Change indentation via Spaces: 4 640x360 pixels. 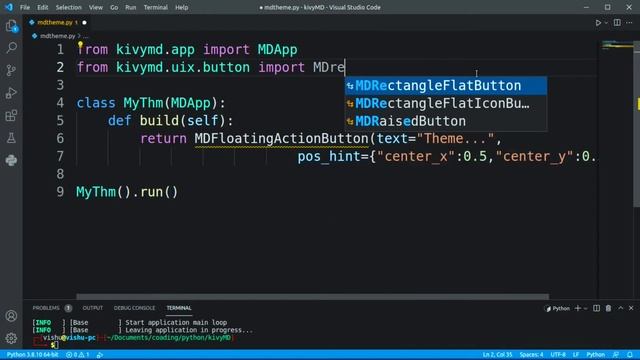point(531,355)
